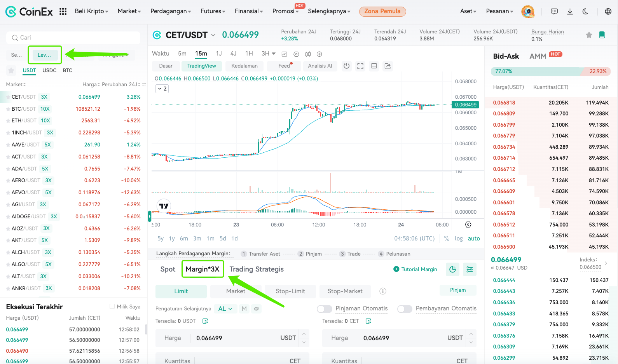Click the TradingView logo on chart
This screenshot has width=618, height=364.
tap(164, 206)
